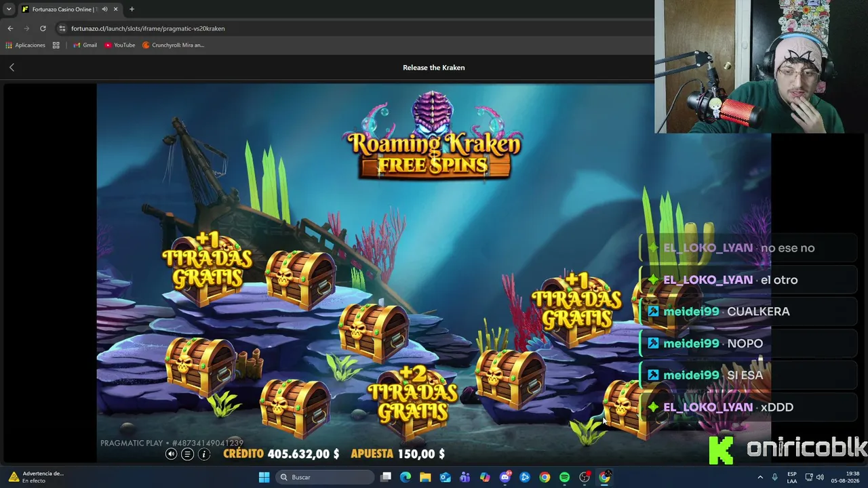Viewport: 868px width, 488px height.
Task: Click the chat message saying xDDD
Action: [x=749, y=407]
